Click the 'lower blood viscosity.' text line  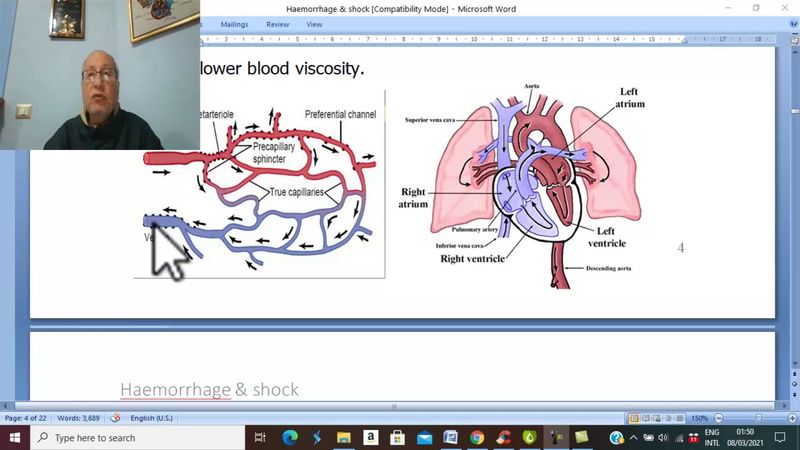pyautogui.click(x=282, y=68)
